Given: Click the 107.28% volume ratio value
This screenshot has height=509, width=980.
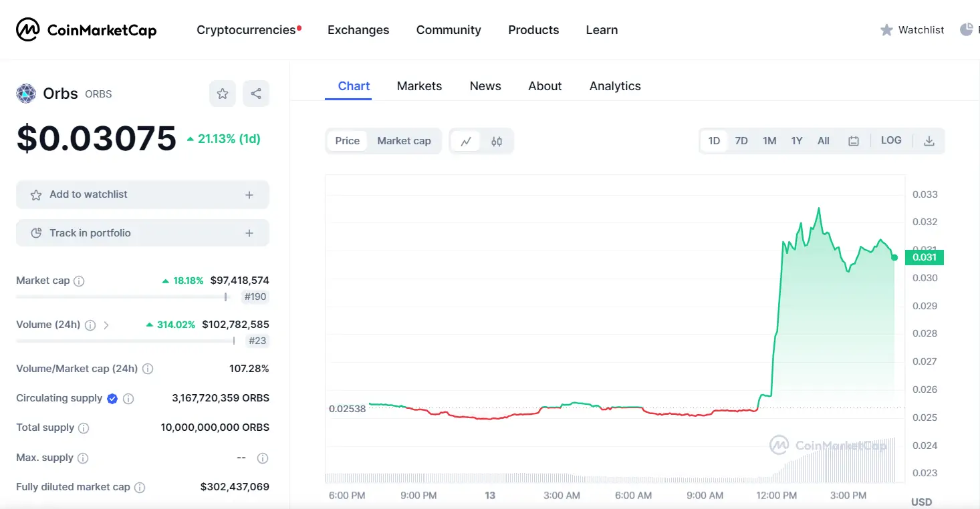Looking at the screenshot, I should tap(249, 369).
